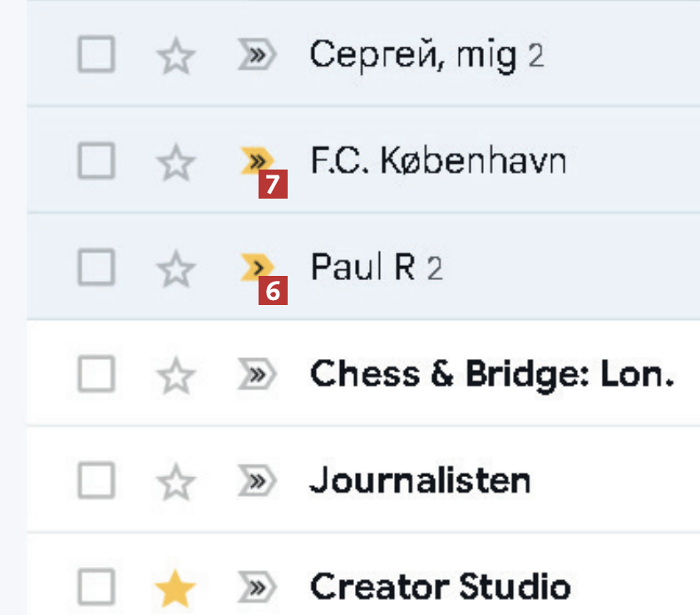Image resolution: width=700 pixels, height=615 pixels.
Task: Star the F.C. København email
Action: 175,162
